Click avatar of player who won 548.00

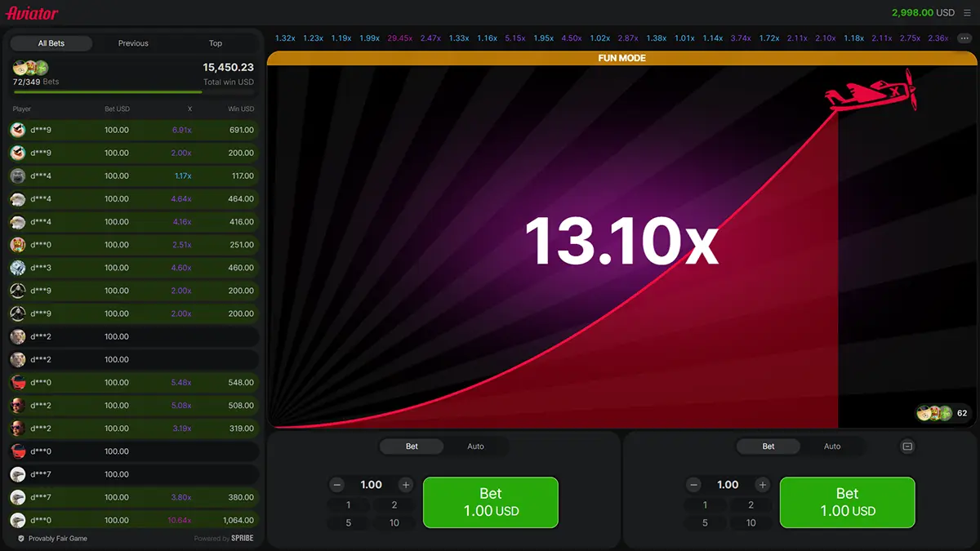[18, 382]
